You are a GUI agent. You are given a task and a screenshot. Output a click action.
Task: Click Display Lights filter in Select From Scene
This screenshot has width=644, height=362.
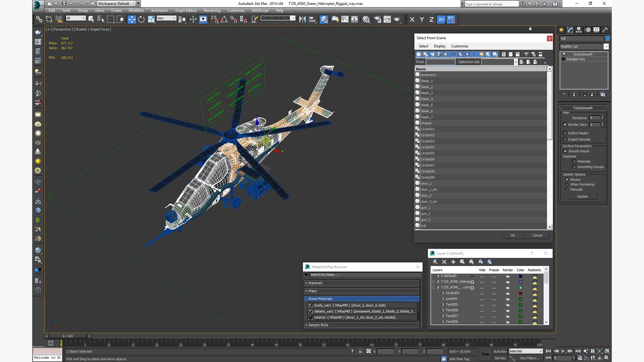click(432, 54)
